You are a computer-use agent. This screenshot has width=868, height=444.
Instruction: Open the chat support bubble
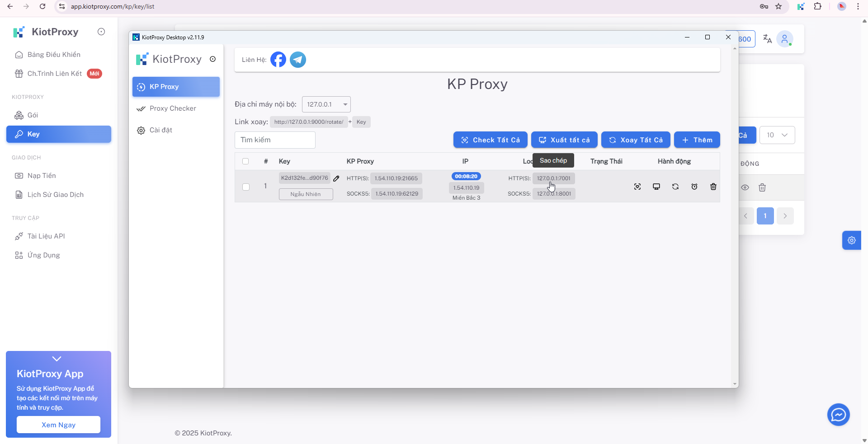(x=838, y=415)
